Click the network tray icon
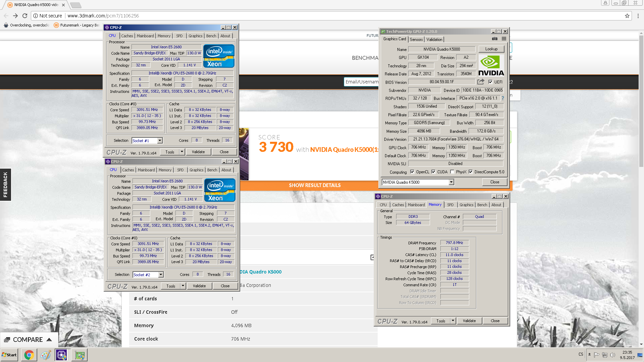The width and height of the screenshot is (644, 362). [x=604, y=355]
